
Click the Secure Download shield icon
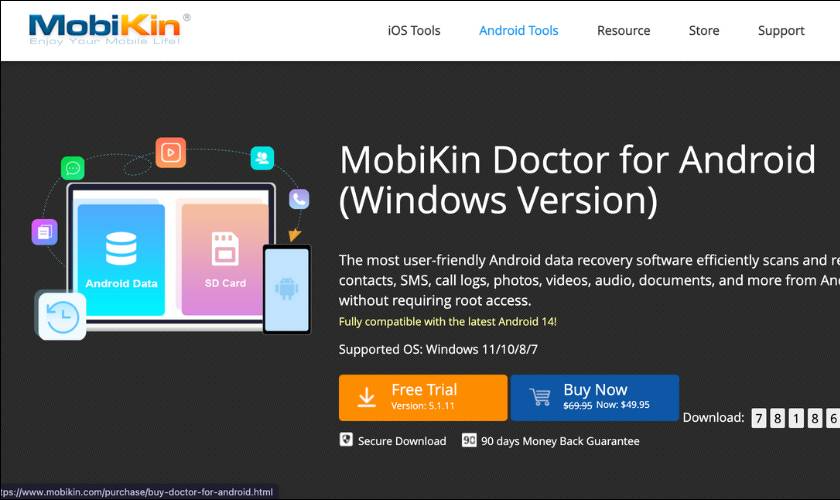(346, 440)
